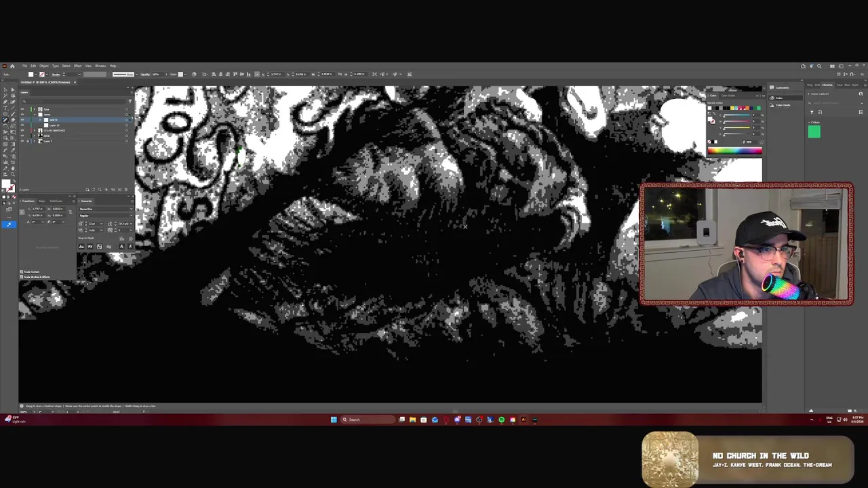Click the None color icon under fill
The height and width of the screenshot is (488, 868).
pyautogui.click(x=14, y=197)
